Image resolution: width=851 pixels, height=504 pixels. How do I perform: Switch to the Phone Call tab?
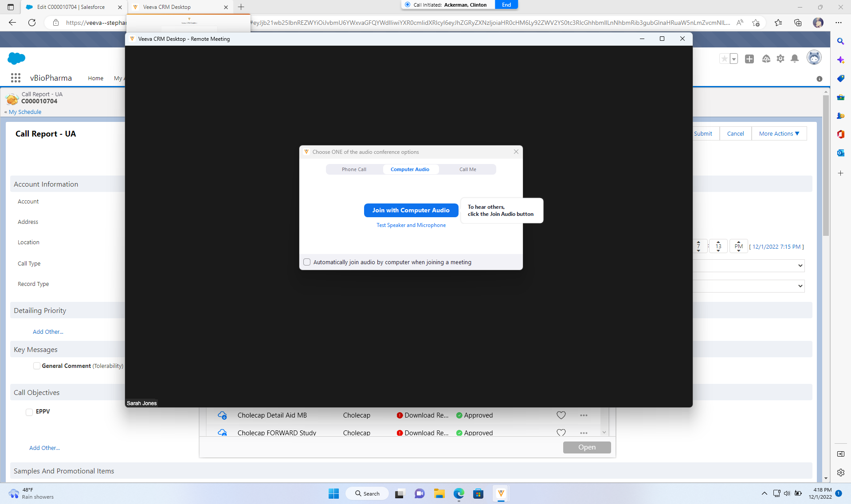click(354, 169)
